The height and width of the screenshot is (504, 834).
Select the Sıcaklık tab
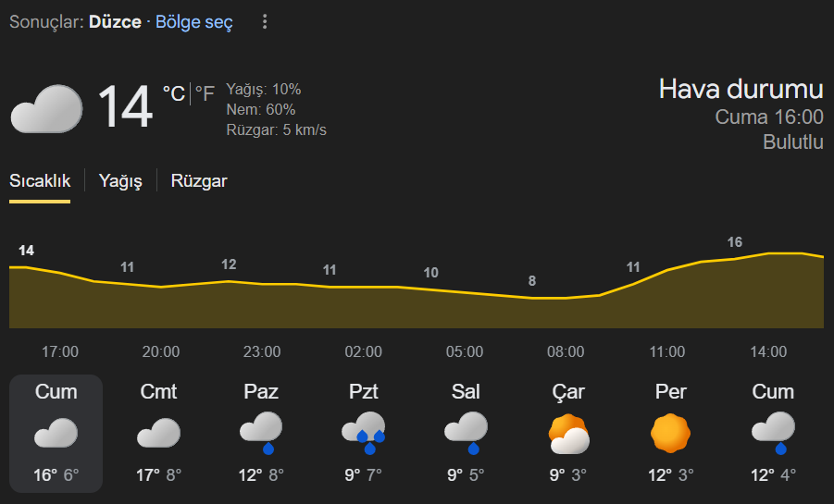tap(40, 181)
